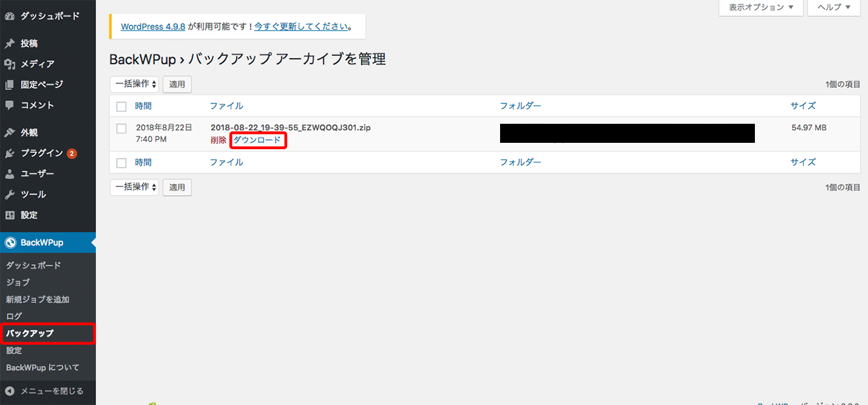Click the Posts pushpin icon

coord(10,44)
